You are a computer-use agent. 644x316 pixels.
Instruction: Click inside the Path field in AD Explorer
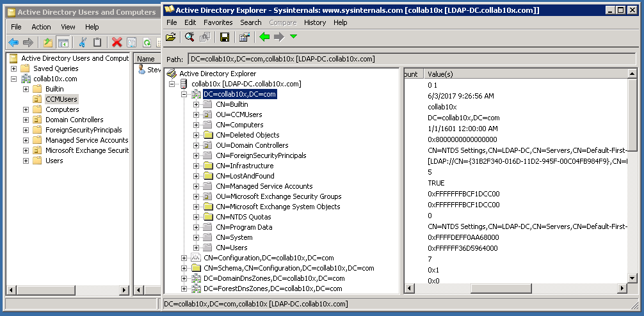[411, 59]
